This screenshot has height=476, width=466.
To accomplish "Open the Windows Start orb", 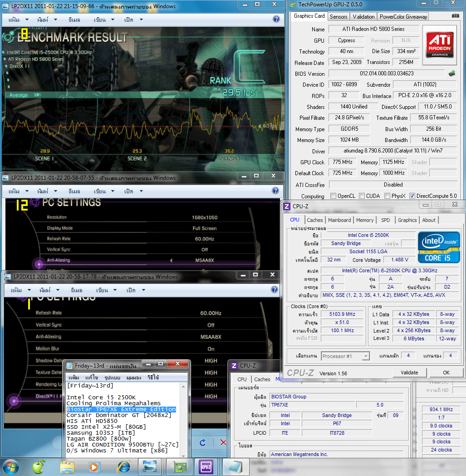I will pyautogui.click(x=10, y=467).
